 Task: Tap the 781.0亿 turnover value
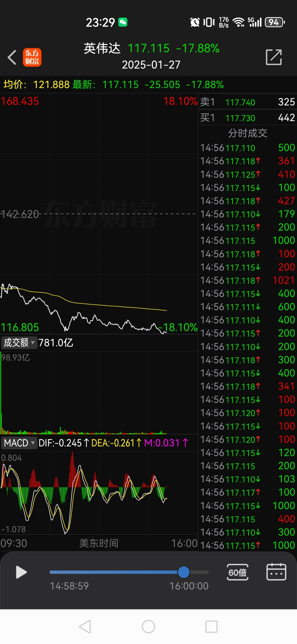(56, 343)
